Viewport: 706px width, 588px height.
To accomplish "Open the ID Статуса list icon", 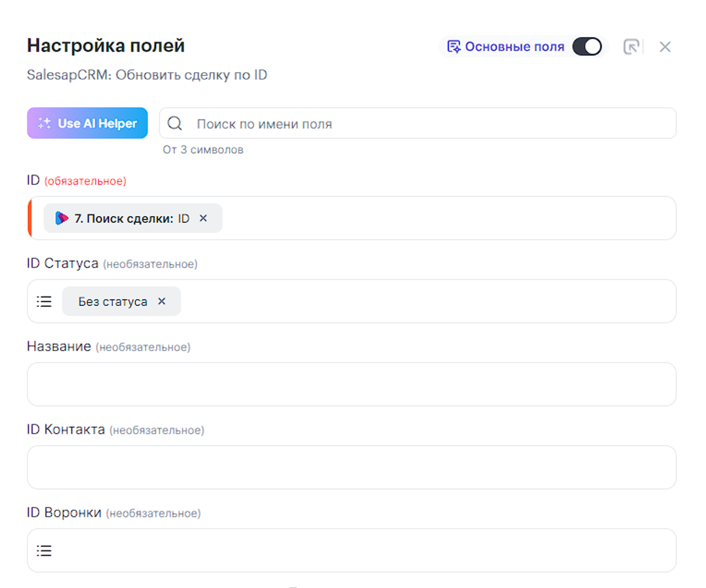I will pos(44,301).
